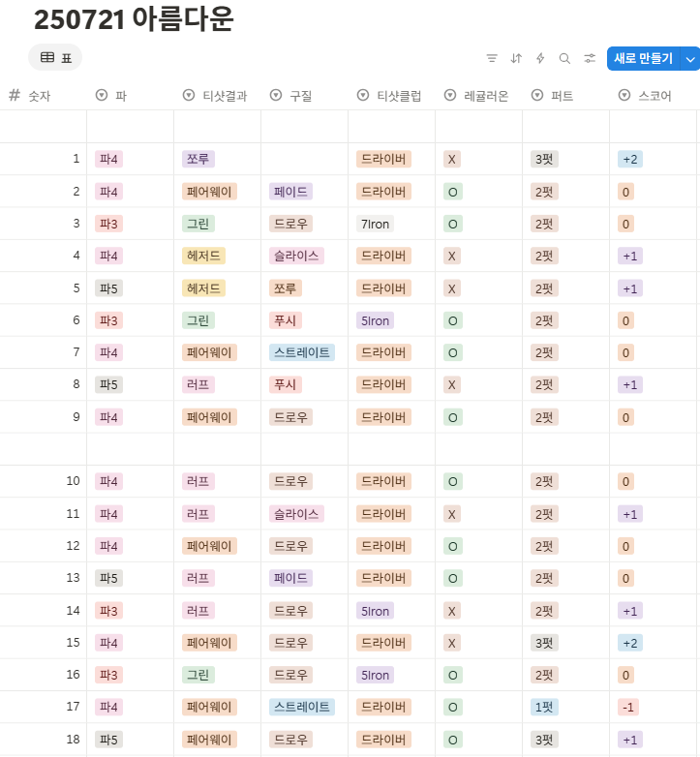Image resolution: width=700 pixels, height=757 pixels.
Task: Click the select icon of 파 column
Action: pyautogui.click(x=102, y=95)
